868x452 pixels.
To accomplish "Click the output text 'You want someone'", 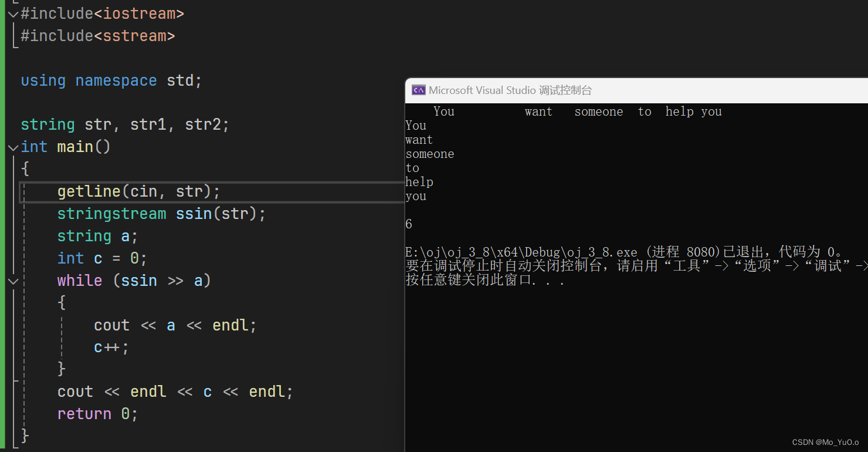I will click(x=522, y=112).
